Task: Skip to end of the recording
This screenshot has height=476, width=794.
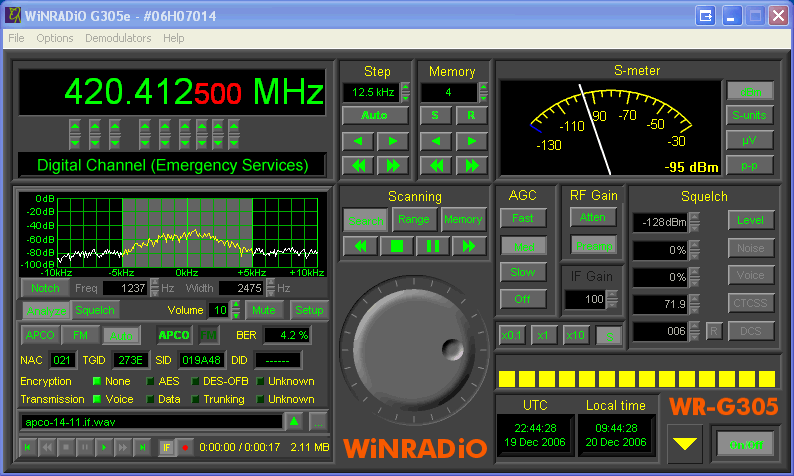Action: (142, 447)
